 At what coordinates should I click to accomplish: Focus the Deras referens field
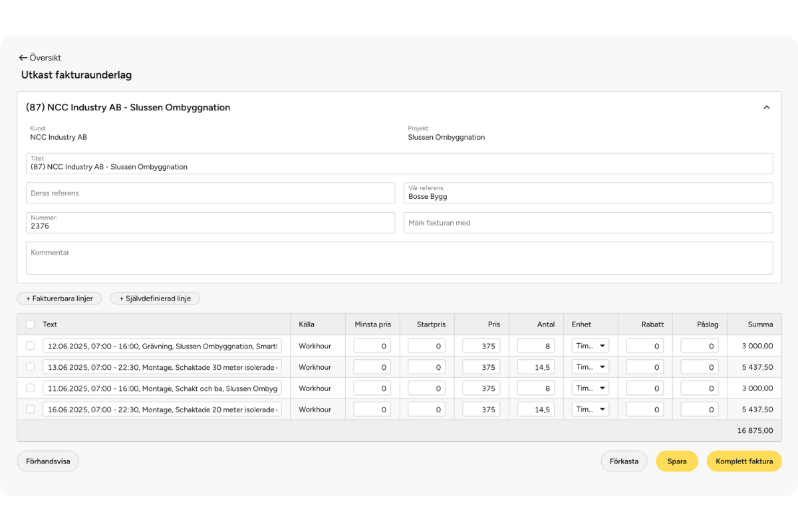coord(211,193)
